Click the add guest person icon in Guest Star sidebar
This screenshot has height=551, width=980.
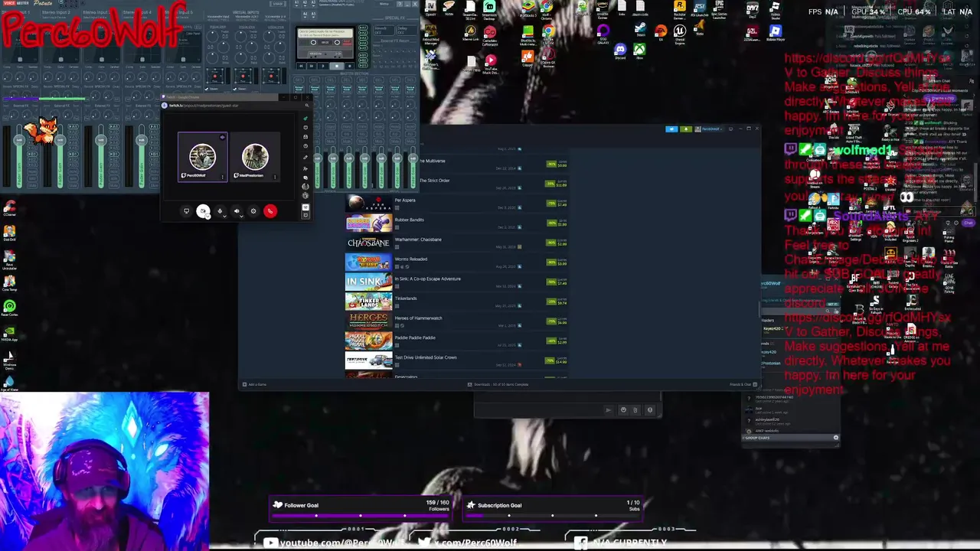tap(305, 168)
